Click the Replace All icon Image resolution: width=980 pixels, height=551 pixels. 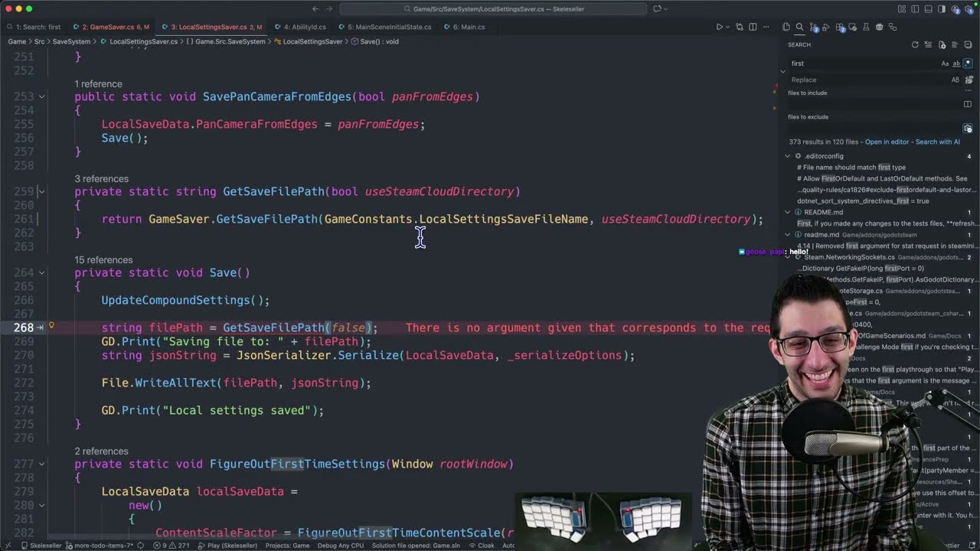coord(969,80)
